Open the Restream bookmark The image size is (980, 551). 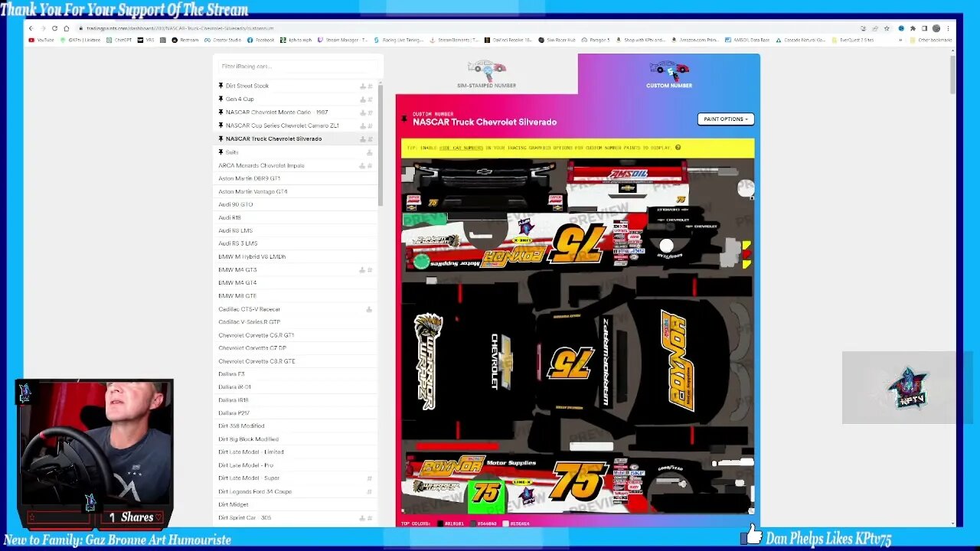coord(185,40)
